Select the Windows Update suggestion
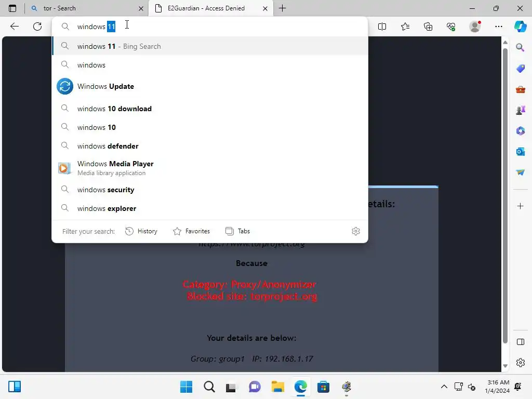Viewport: 532px width, 399px height. 210,86
